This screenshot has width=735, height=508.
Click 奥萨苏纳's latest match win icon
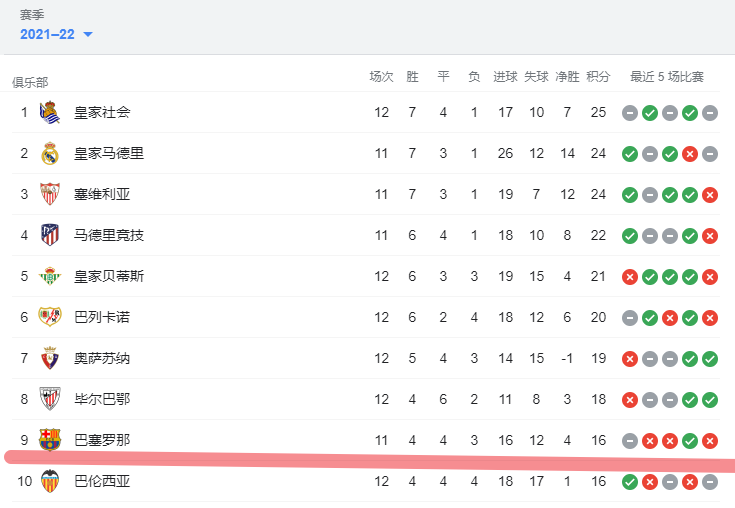(710, 359)
